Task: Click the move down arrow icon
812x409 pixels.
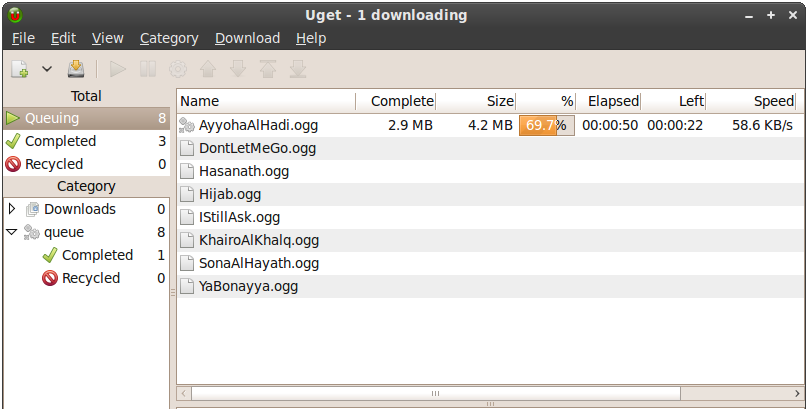Action: pos(238,69)
